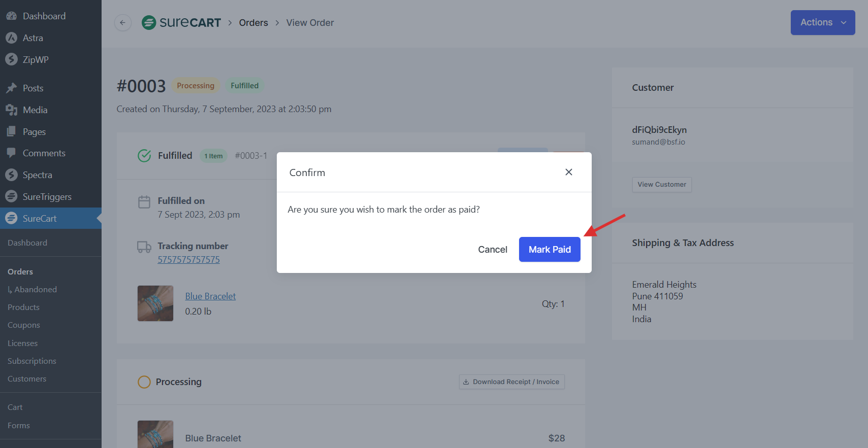Cancel the mark paid confirmation
This screenshot has height=448, width=868.
pyautogui.click(x=492, y=250)
